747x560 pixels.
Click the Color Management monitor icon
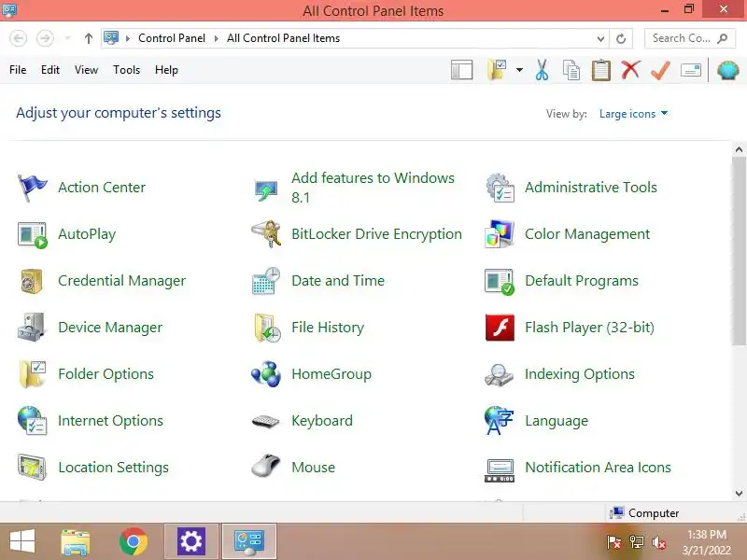point(500,234)
